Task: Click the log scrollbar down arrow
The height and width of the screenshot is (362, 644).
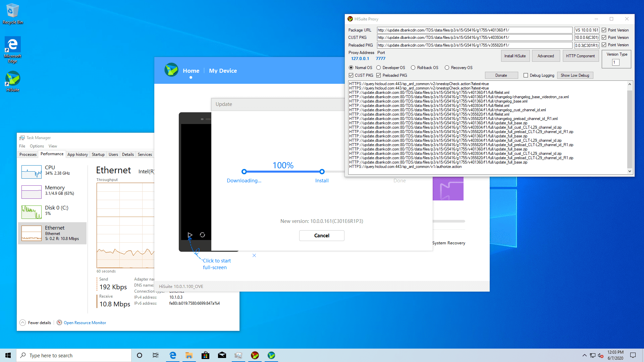Action: pyautogui.click(x=630, y=171)
